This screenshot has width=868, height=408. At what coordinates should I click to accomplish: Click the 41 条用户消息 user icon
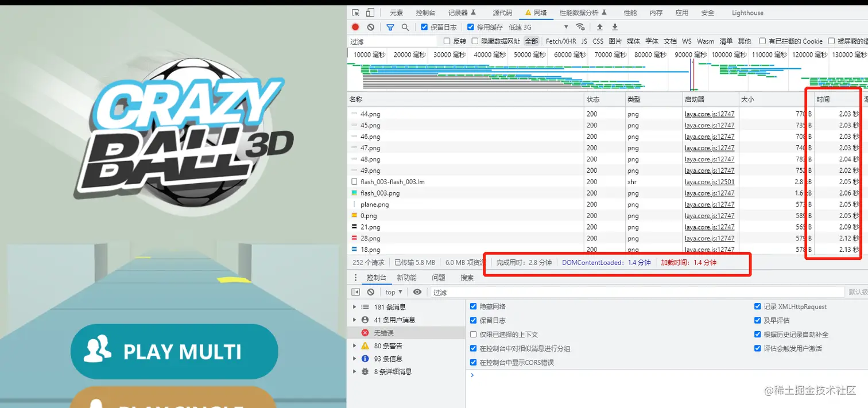click(x=365, y=320)
